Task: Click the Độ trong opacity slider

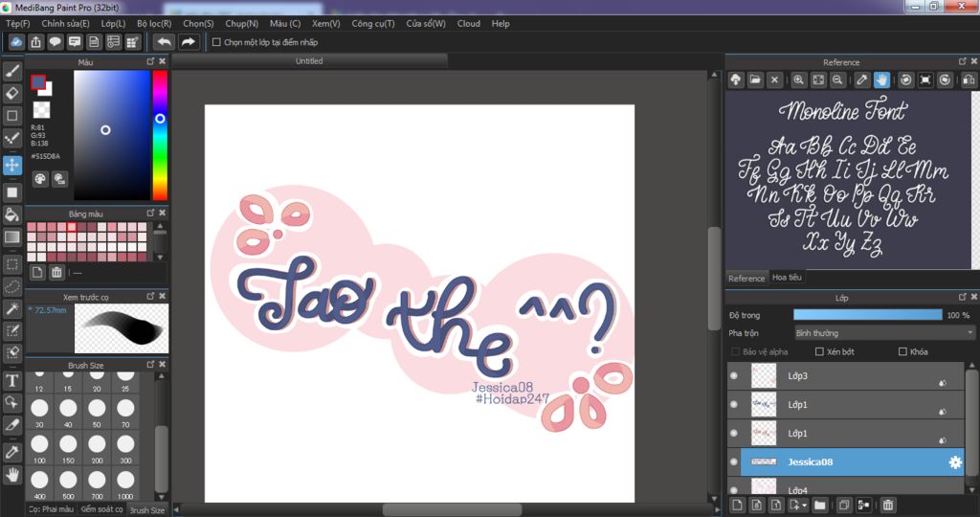Action: (867, 315)
